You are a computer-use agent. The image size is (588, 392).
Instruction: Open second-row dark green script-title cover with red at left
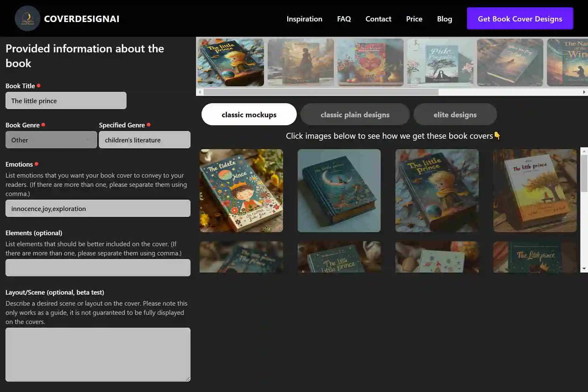click(x=535, y=257)
